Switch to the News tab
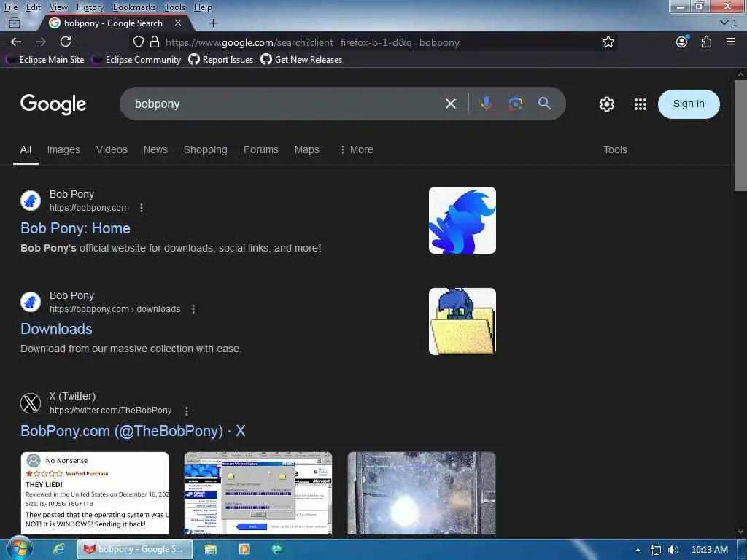The height and width of the screenshot is (560, 747). (156, 149)
